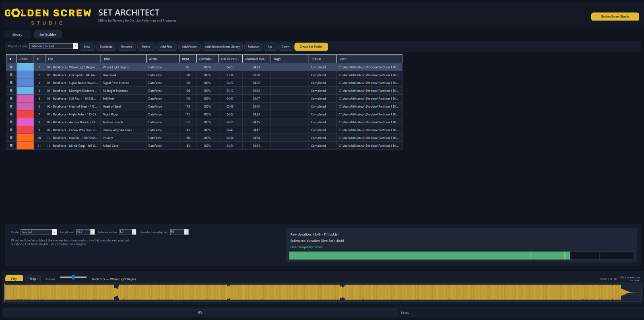
Task: Click the Confidence column header
Action: pos(207,59)
